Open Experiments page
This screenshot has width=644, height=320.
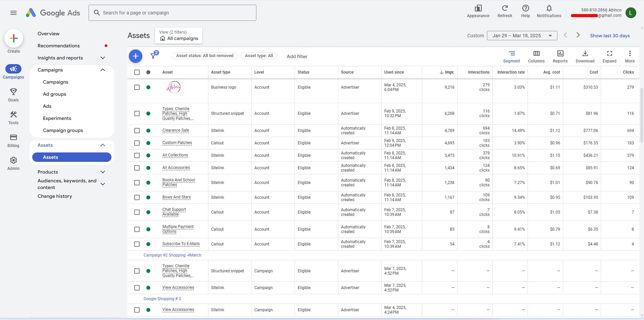57,118
